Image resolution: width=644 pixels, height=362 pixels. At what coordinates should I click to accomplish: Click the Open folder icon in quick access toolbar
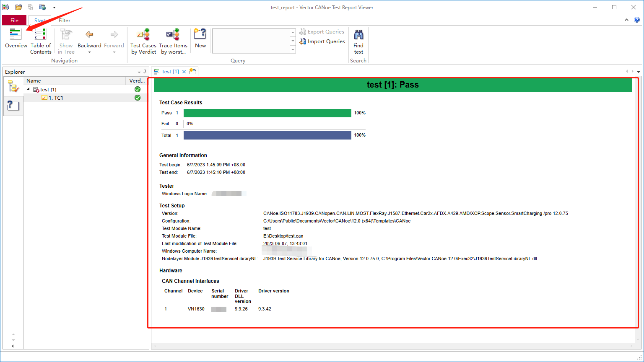[19, 7]
